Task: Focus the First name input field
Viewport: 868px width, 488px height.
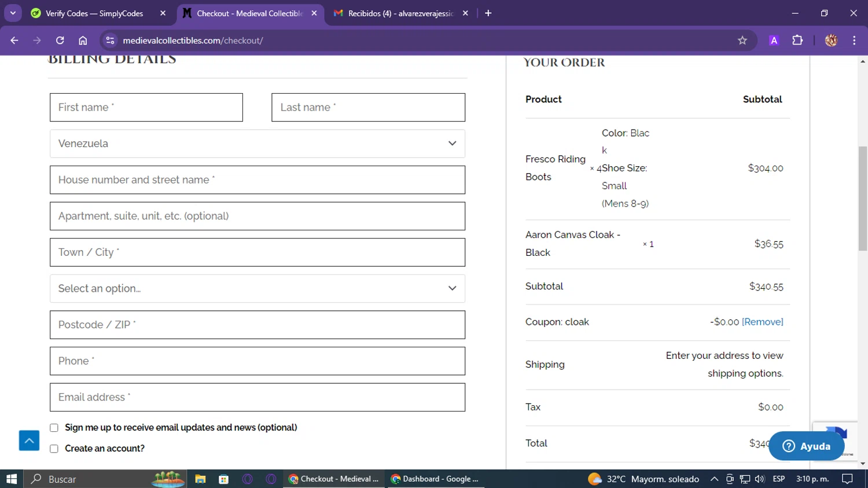Action: [x=146, y=108]
